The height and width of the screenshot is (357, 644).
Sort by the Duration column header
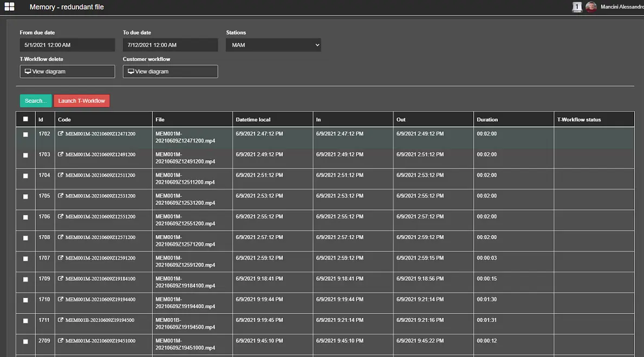pos(487,119)
